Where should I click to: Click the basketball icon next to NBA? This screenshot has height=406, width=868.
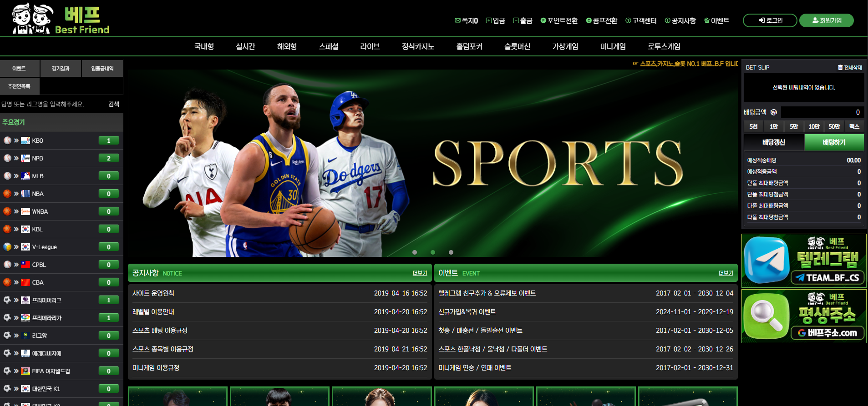click(x=7, y=194)
